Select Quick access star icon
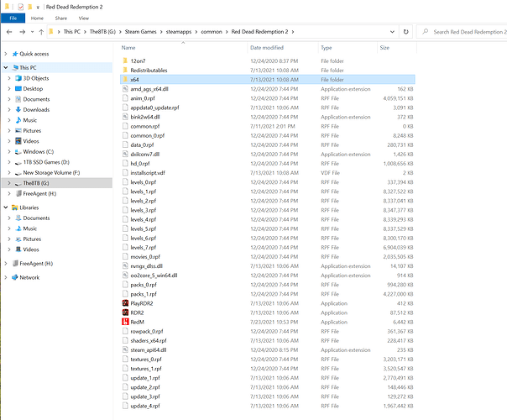The width and height of the screenshot is (507, 420). point(15,54)
